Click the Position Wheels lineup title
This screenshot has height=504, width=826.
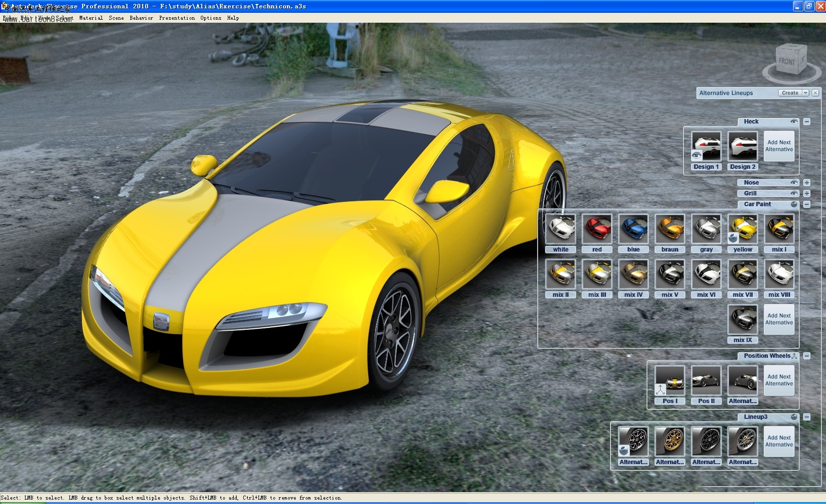[767, 356]
